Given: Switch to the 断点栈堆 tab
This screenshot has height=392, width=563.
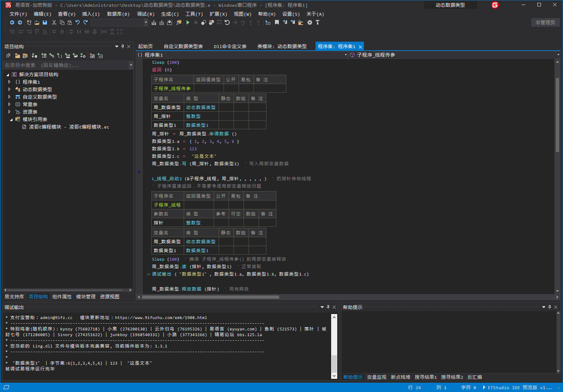Looking at the screenshot, I should [x=401, y=377].
